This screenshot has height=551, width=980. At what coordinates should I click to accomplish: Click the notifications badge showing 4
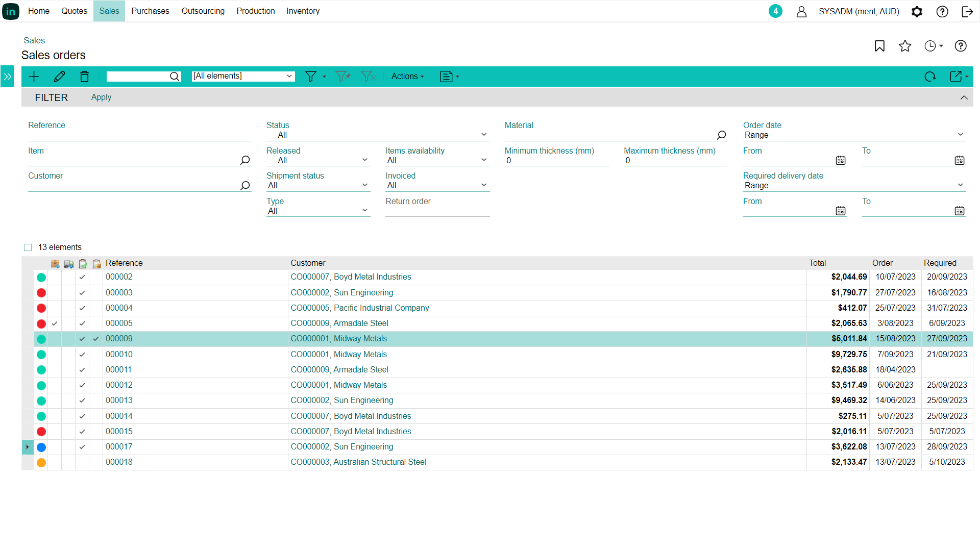point(775,11)
